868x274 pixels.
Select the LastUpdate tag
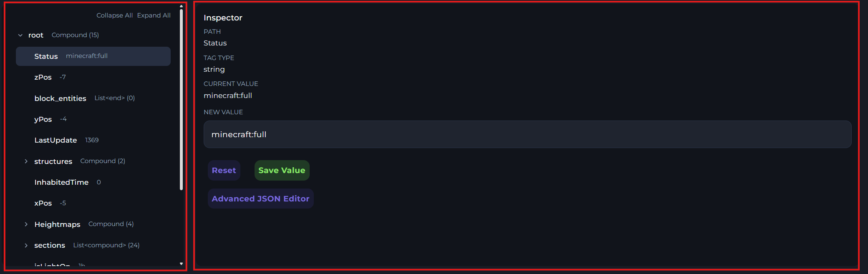pos(56,140)
